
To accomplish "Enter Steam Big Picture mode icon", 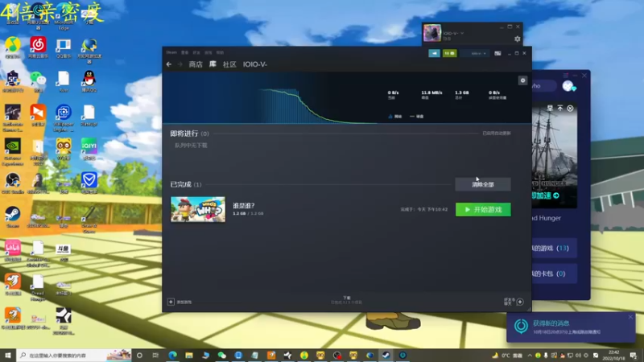I will click(x=497, y=53).
